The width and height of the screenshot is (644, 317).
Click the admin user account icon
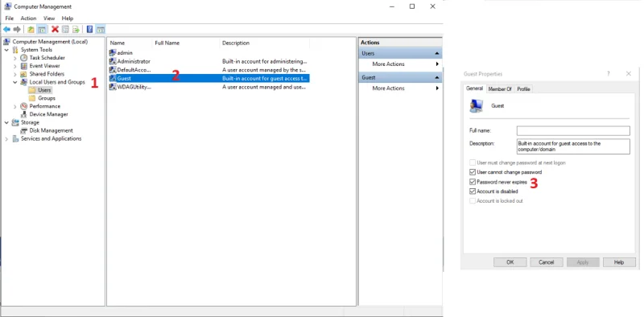click(x=113, y=53)
